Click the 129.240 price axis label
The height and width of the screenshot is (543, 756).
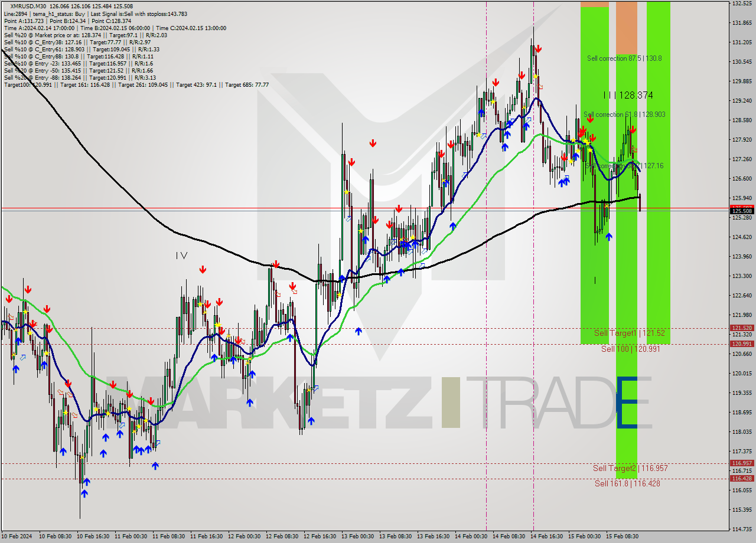click(742, 101)
